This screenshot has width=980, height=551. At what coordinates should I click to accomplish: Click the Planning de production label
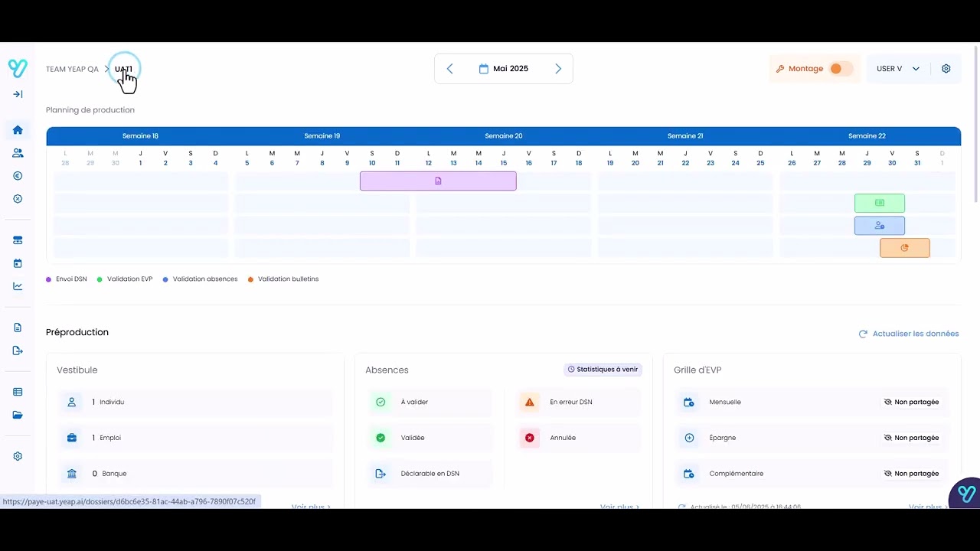[90, 110]
